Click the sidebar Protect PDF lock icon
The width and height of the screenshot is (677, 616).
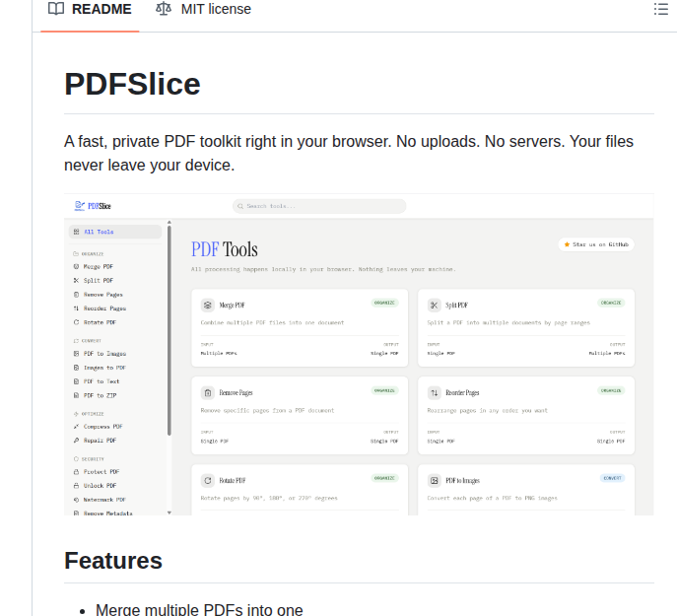(x=77, y=472)
